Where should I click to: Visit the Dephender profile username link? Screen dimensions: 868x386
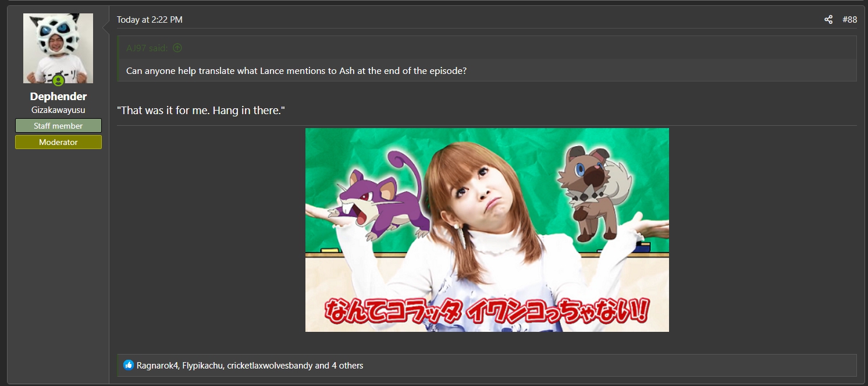coord(58,97)
